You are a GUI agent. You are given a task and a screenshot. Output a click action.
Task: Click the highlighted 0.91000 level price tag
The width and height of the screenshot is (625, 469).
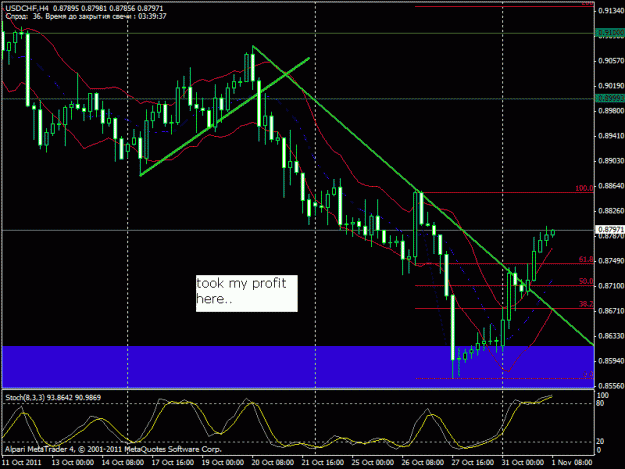click(x=610, y=33)
